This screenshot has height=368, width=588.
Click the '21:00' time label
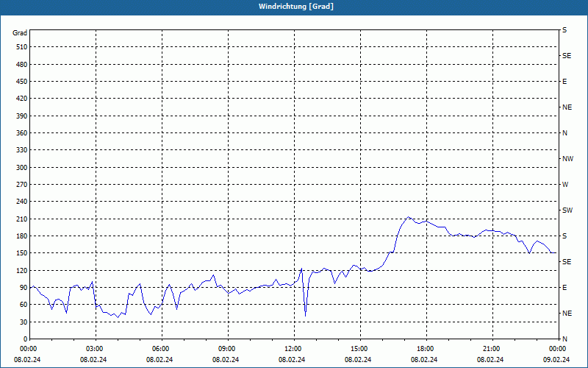click(x=492, y=348)
